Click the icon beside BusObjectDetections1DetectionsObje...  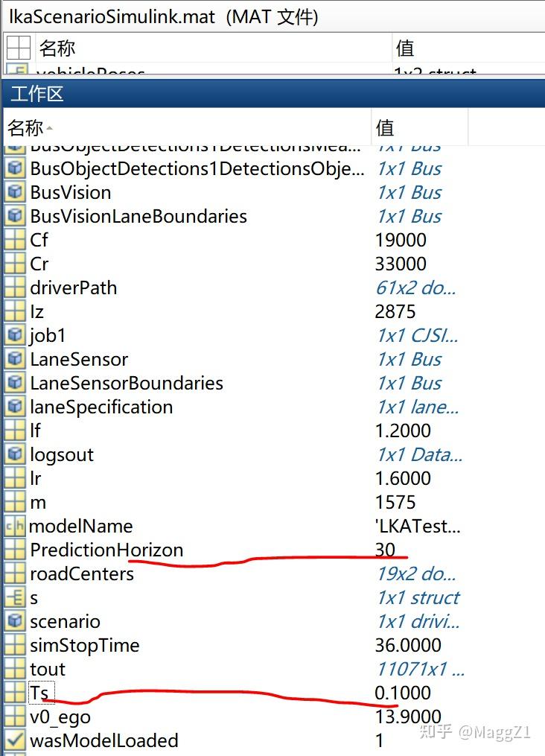pos(15,168)
